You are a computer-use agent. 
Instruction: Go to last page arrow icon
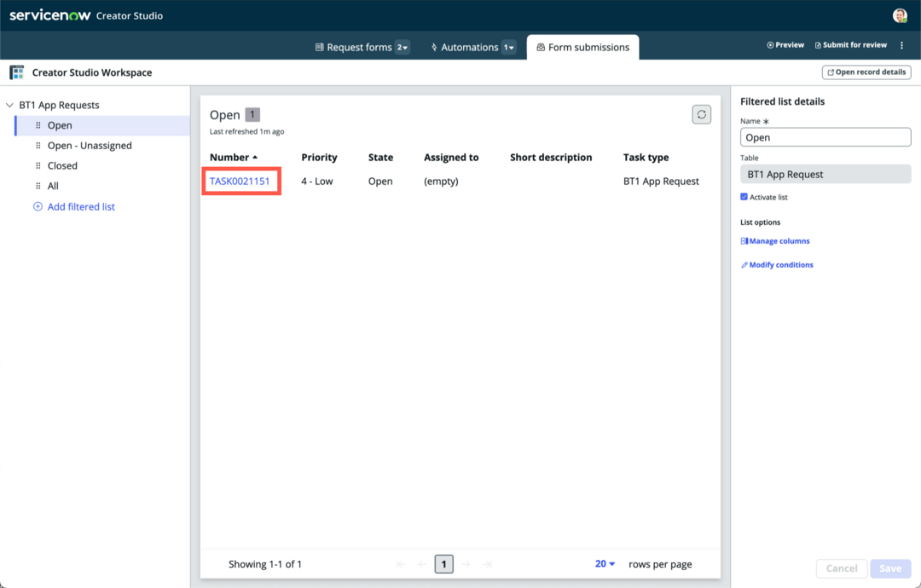pyautogui.click(x=488, y=564)
